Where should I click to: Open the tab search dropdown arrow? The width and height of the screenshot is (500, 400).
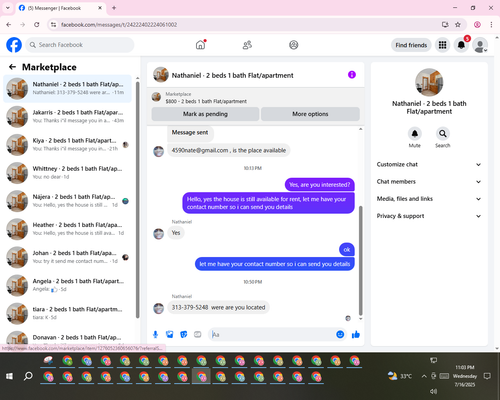pyautogui.click(x=8, y=8)
